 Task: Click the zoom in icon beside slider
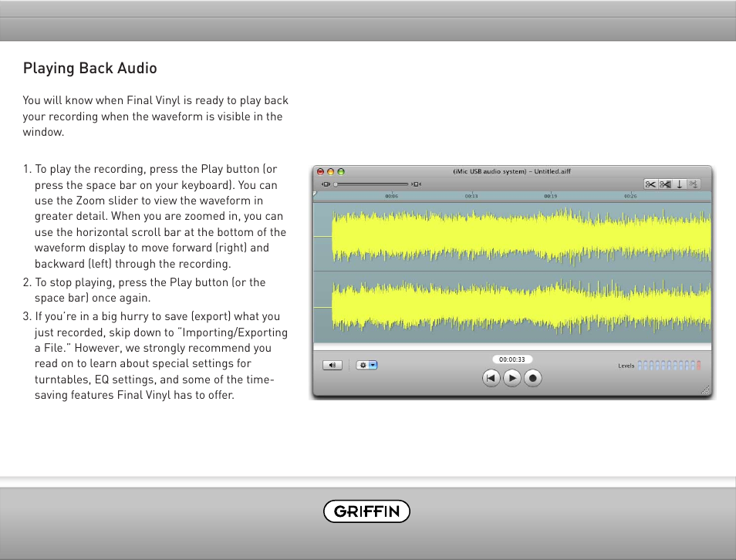[x=417, y=184]
